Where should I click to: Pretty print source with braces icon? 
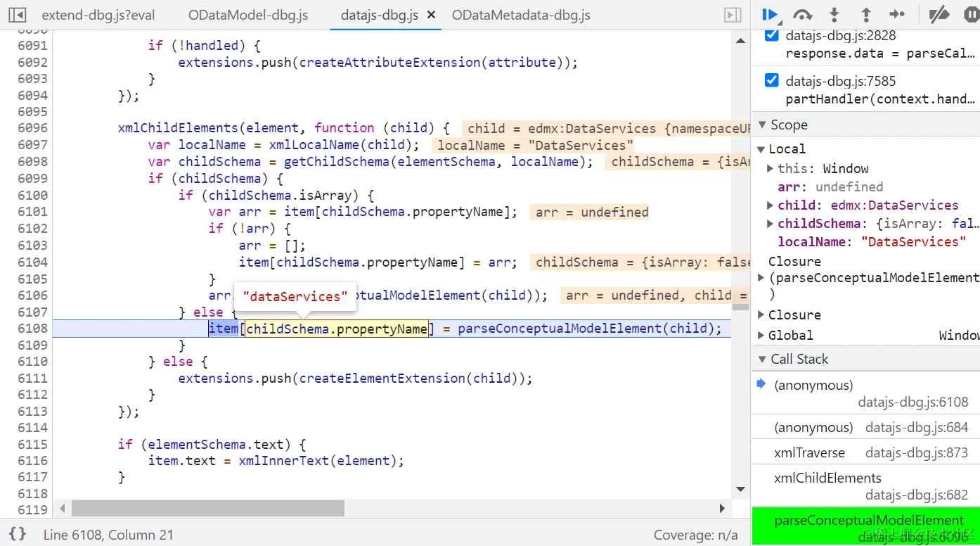[18, 534]
